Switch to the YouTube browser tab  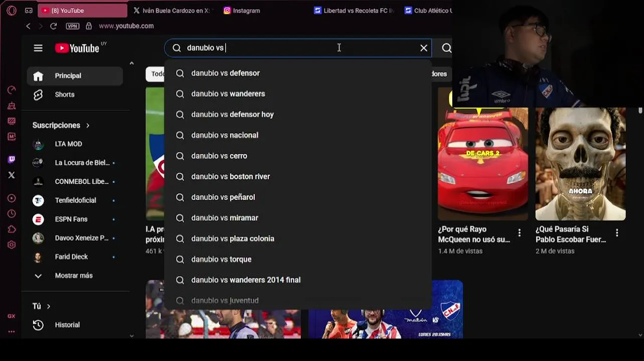point(83,11)
